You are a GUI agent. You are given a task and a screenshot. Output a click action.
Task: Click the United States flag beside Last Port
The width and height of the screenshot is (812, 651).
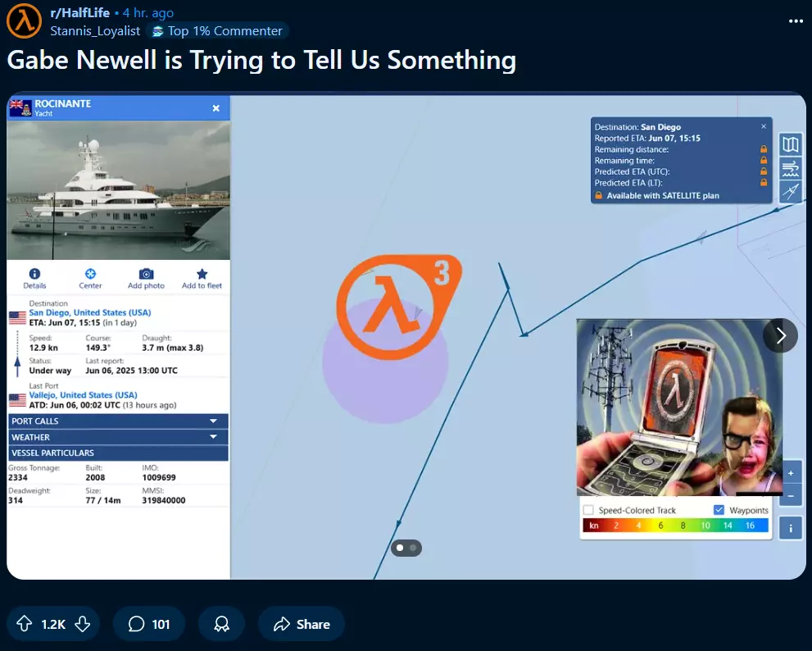(17, 400)
